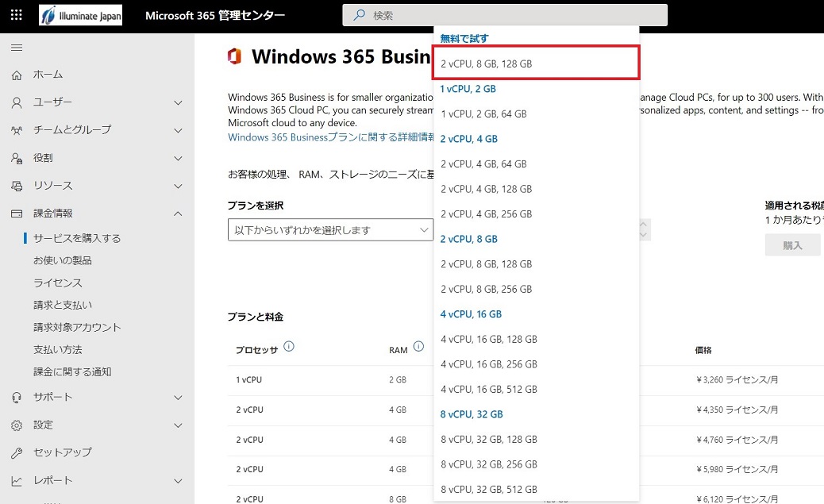Expand the レポート section chevron
824x504 pixels.
(x=178, y=481)
